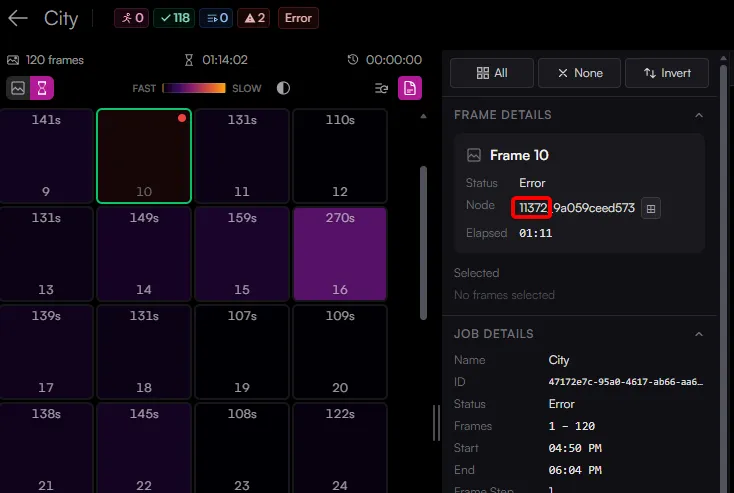Click scroll-up arrow above frame grid scrollbar
This screenshot has height=493, width=734.
423,116
